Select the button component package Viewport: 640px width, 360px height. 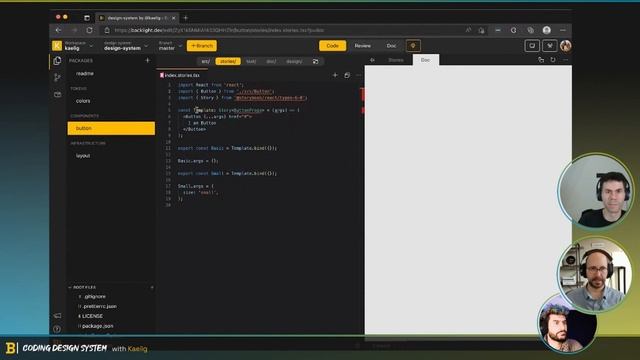tap(111, 128)
